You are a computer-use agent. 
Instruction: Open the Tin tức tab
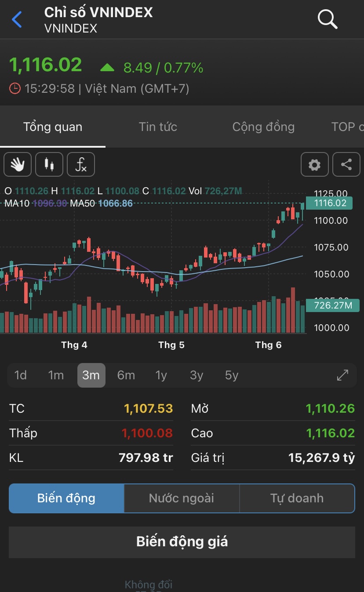coord(158,127)
